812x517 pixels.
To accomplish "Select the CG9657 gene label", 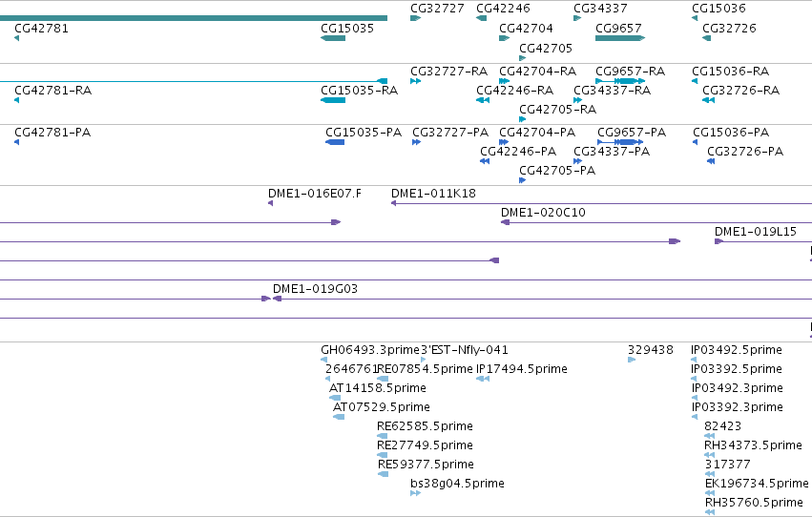I will point(618,28).
